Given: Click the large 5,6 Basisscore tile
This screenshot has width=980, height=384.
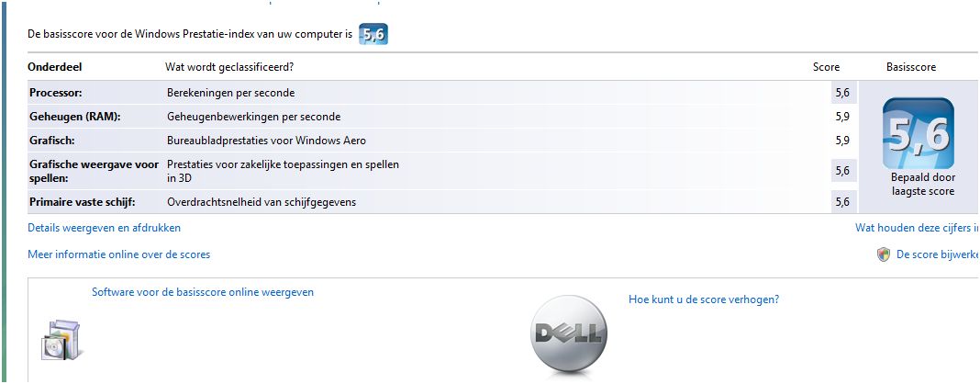Looking at the screenshot, I should pyautogui.click(x=919, y=133).
